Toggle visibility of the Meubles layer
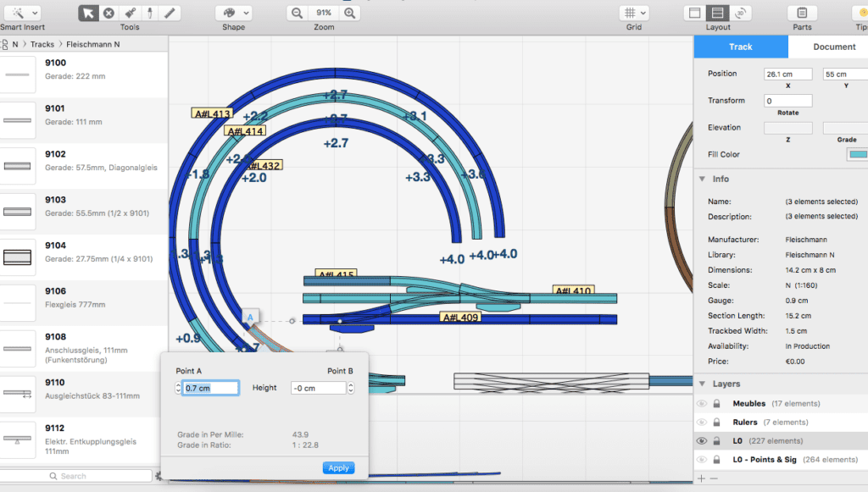Screen dimensions: 868x492 click(701, 403)
